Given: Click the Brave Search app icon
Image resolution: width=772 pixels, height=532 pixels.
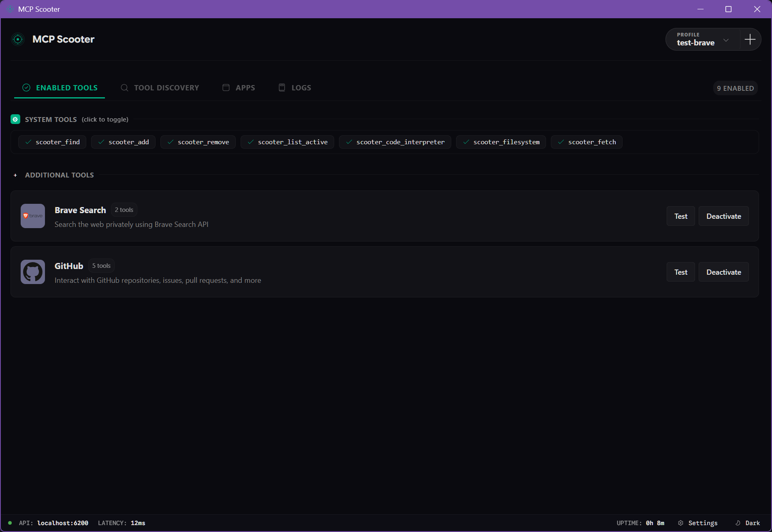Looking at the screenshot, I should click(x=33, y=216).
